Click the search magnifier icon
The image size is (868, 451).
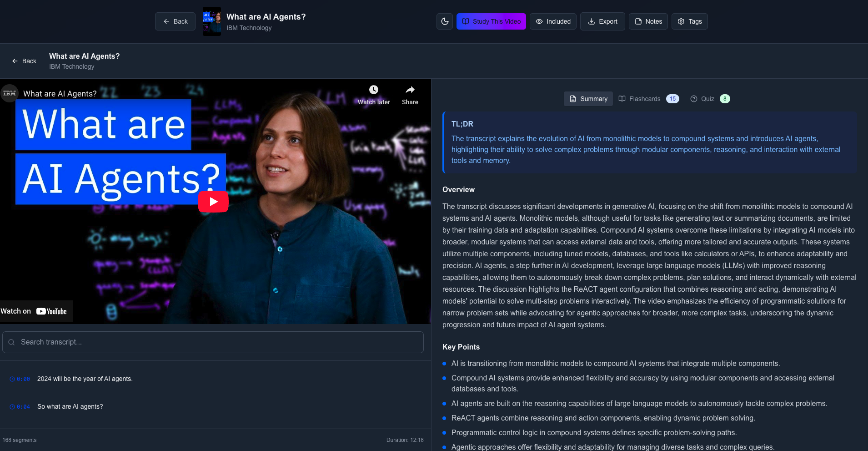click(12, 342)
